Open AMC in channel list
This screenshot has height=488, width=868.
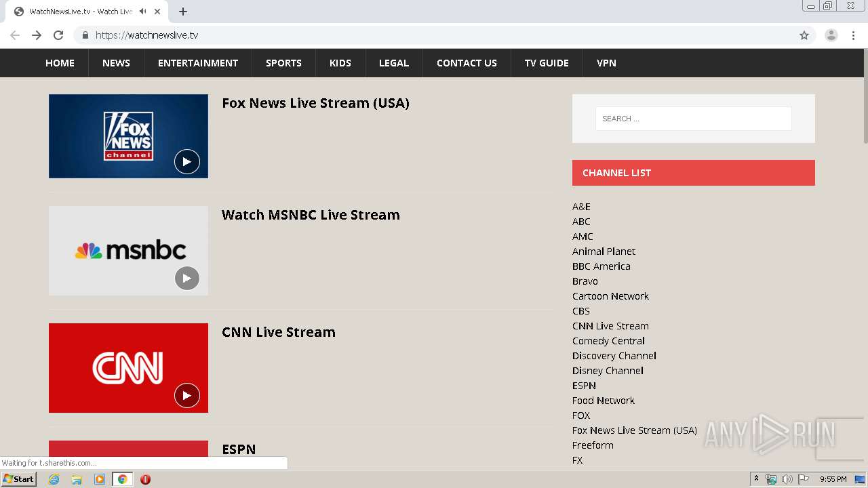tap(583, 237)
